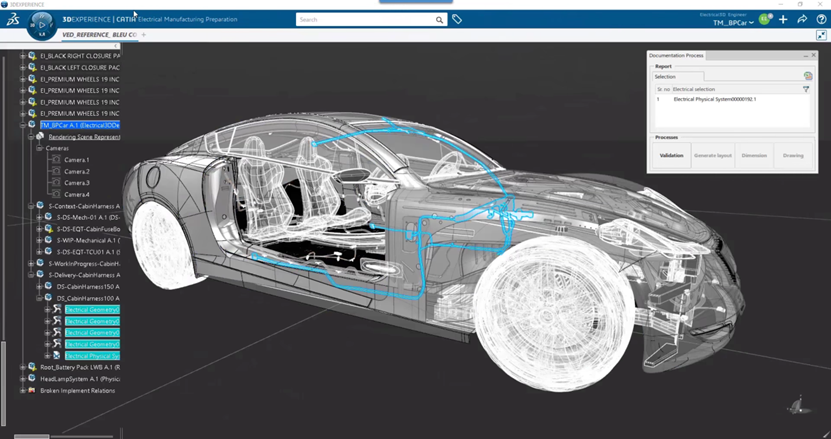Screen dimensions: 831x439
Task: Click the tag icon beside search bar
Action: pyautogui.click(x=457, y=20)
